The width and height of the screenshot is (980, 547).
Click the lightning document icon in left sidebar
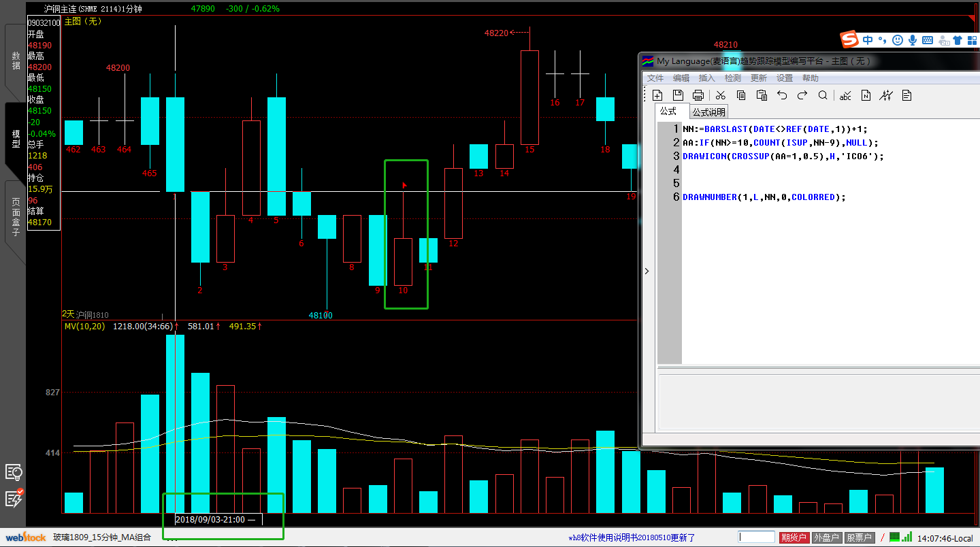pyautogui.click(x=14, y=498)
